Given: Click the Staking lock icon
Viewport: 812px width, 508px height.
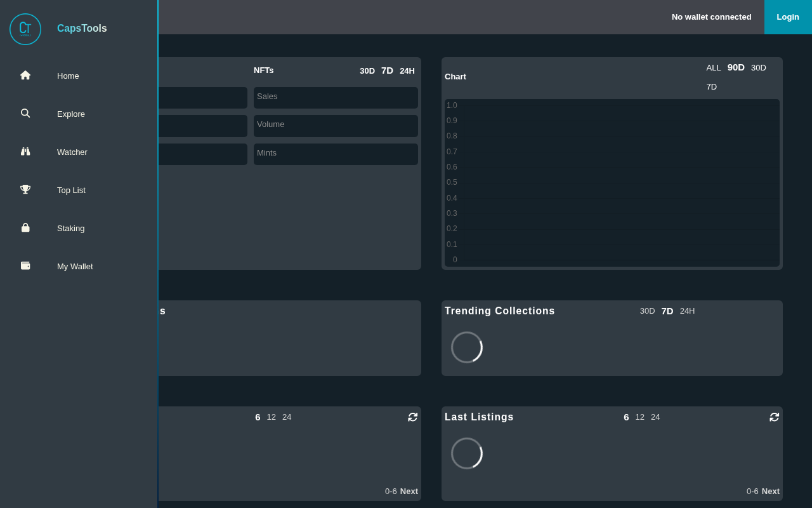Looking at the screenshot, I should (25, 228).
